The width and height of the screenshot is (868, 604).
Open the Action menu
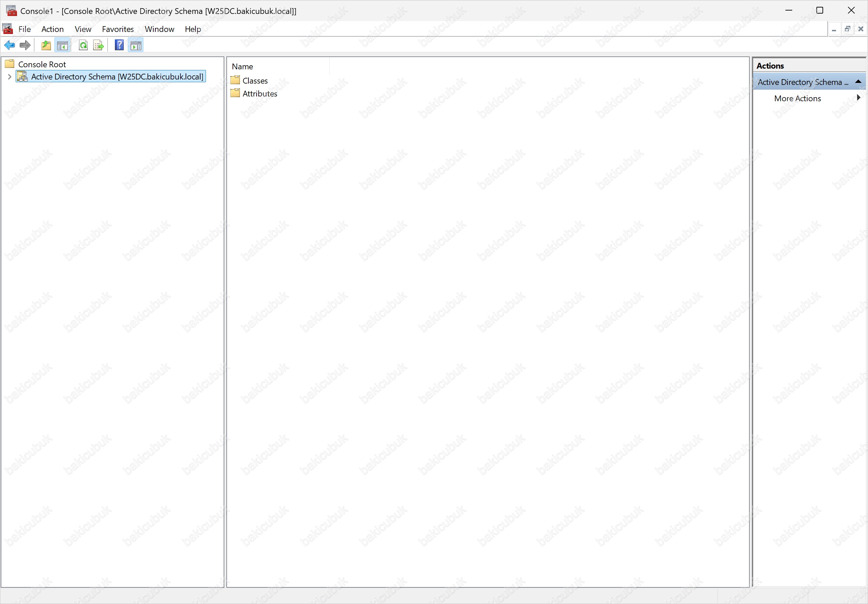point(53,29)
